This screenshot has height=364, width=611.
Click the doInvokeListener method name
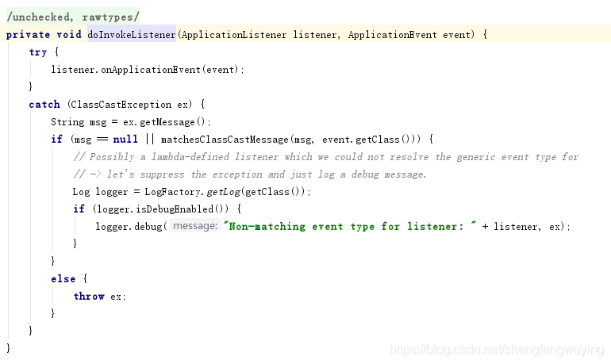[132, 35]
